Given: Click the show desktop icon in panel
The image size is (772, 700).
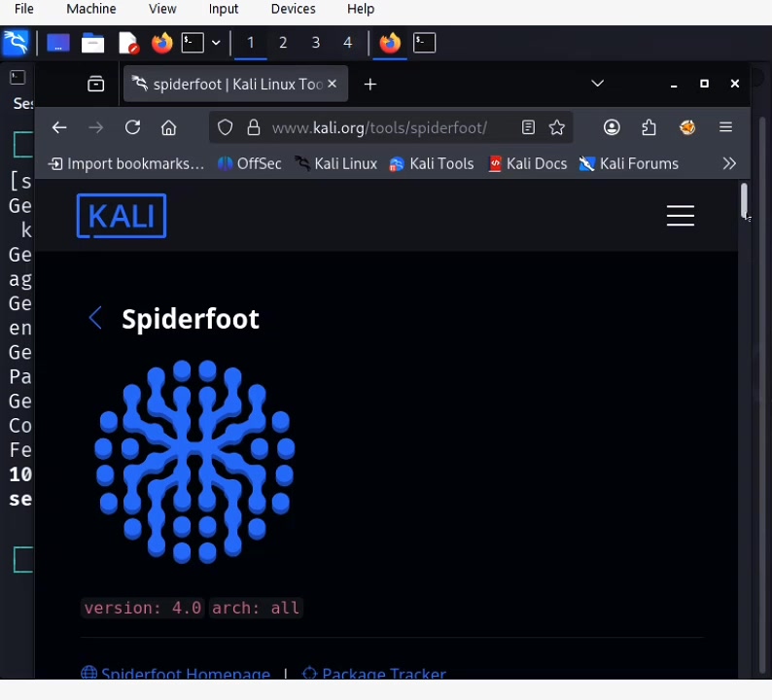Looking at the screenshot, I should click(x=58, y=44).
